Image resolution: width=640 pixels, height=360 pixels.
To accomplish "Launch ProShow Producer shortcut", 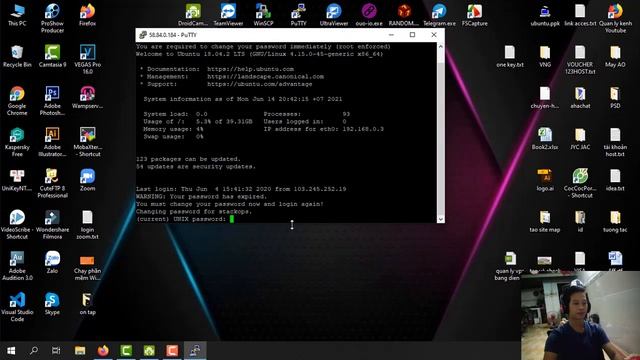I will pyautogui.click(x=52, y=18).
